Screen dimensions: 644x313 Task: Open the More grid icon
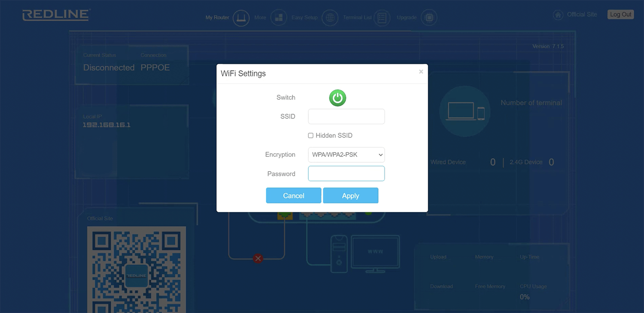[x=279, y=18]
